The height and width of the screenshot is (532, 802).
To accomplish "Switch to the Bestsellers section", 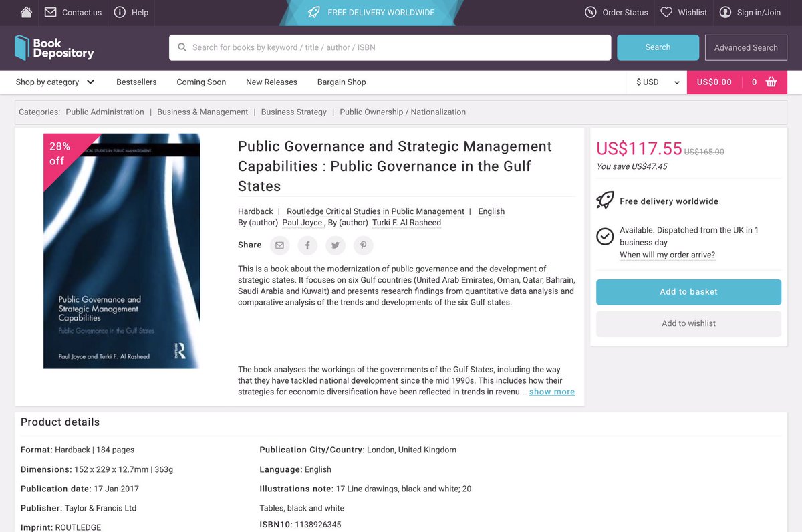I will 136,82.
